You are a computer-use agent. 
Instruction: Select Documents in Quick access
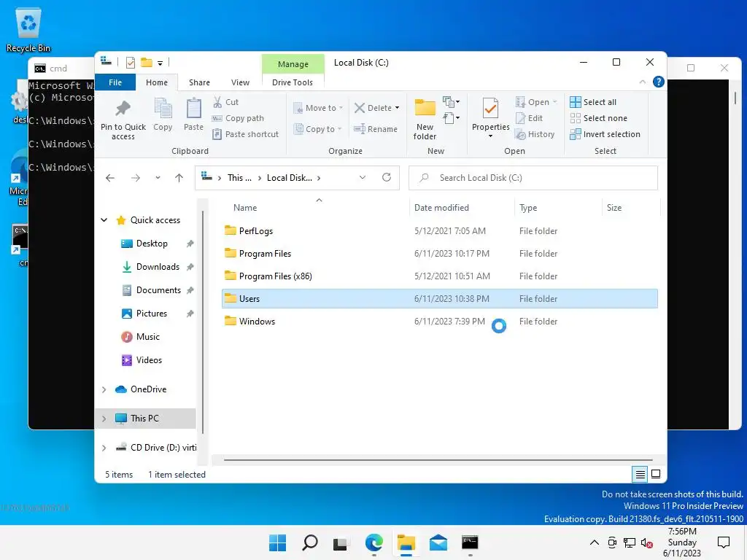(158, 290)
